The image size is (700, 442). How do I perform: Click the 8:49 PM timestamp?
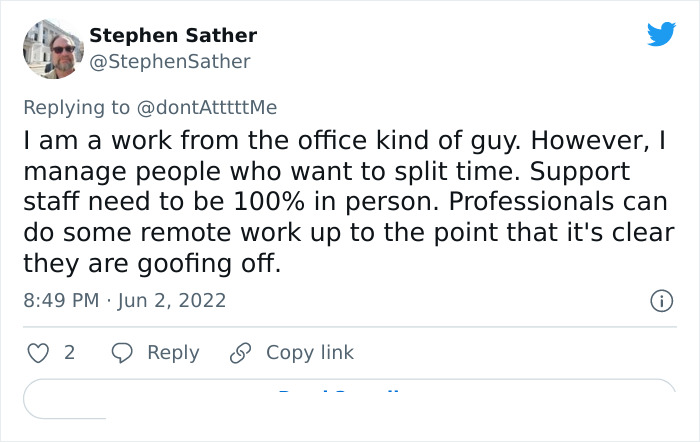click(x=60, y=300)
